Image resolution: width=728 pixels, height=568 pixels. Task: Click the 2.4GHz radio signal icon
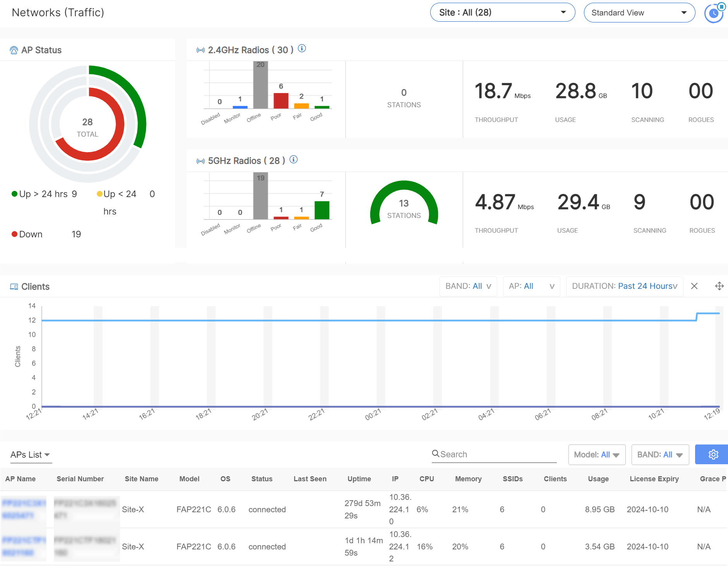coord(201,50)
